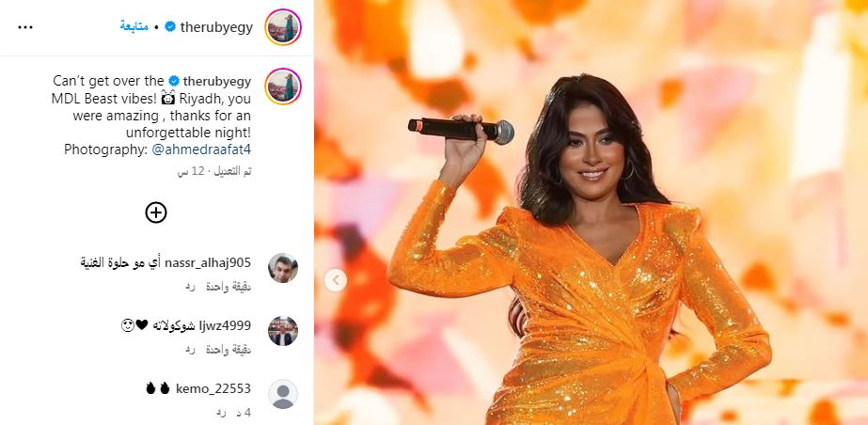868x425 pixels.
Task: Go to previous photo with left arrow
Action: pos(336,280)
